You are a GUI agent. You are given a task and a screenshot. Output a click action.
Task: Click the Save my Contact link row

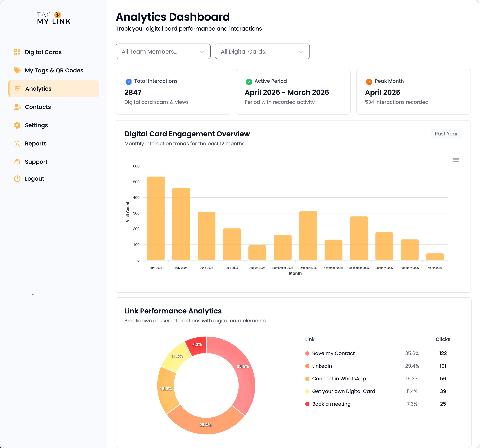378,353
